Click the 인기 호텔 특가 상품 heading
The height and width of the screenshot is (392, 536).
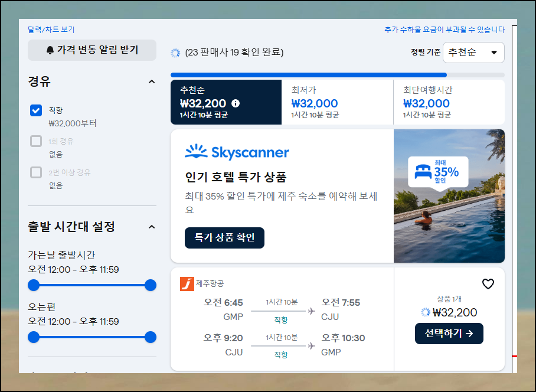236,177
